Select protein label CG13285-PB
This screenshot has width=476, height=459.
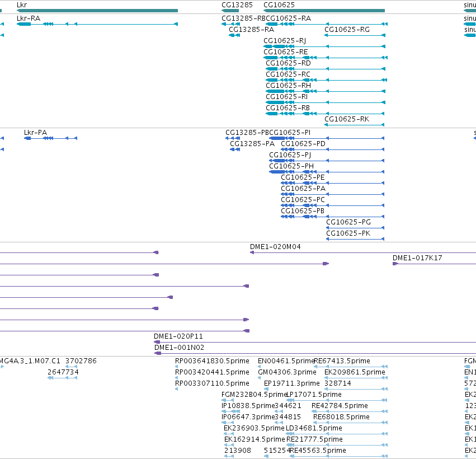247,133
